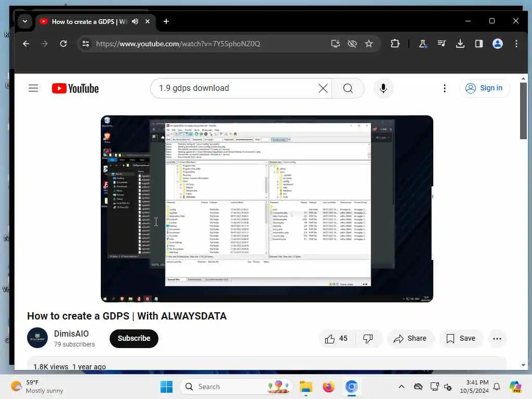The image size is (532, 399).
Task: Open the YouTube hamburger guide menu
Action: [x=33, y=88]
